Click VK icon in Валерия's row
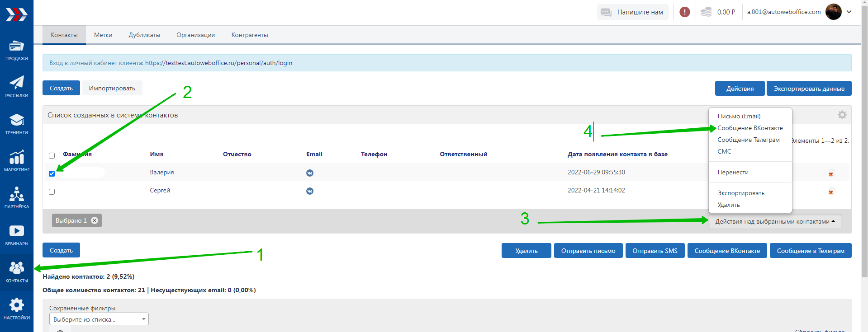Screen dimensions: 868x332 (x=310, y=173)
